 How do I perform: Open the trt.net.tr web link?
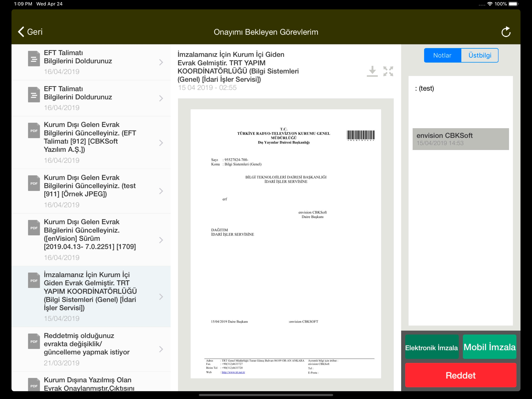(233, 372)
